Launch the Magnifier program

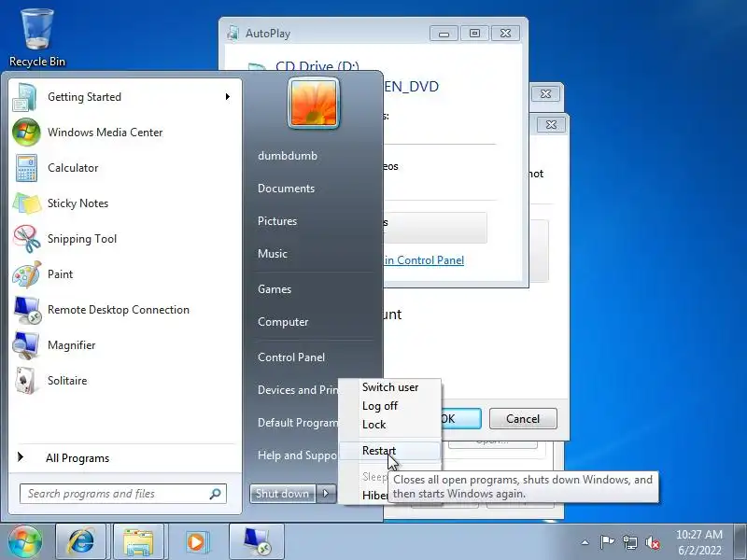pyautogui.click(x=125, y=345)
